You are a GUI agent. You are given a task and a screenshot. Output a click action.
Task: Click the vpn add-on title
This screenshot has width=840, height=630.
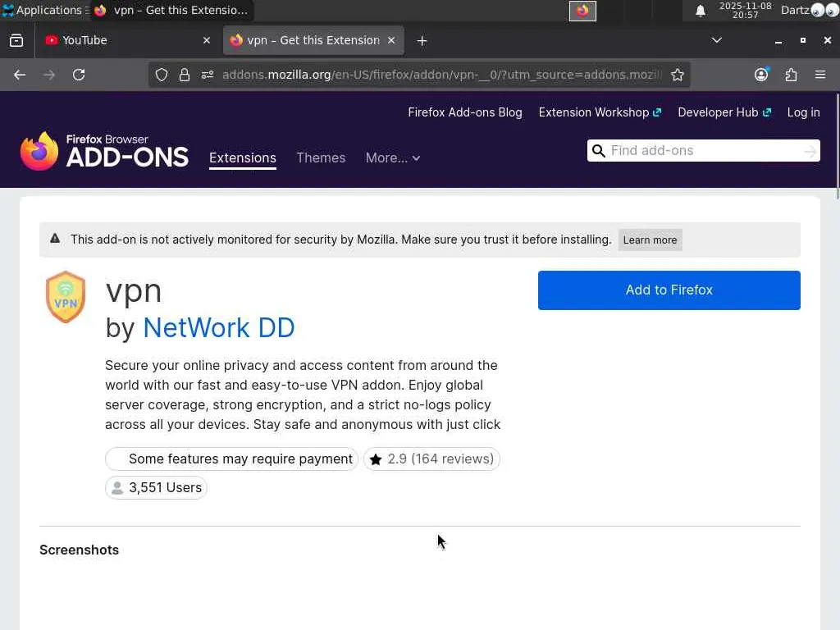coord(134,292)
